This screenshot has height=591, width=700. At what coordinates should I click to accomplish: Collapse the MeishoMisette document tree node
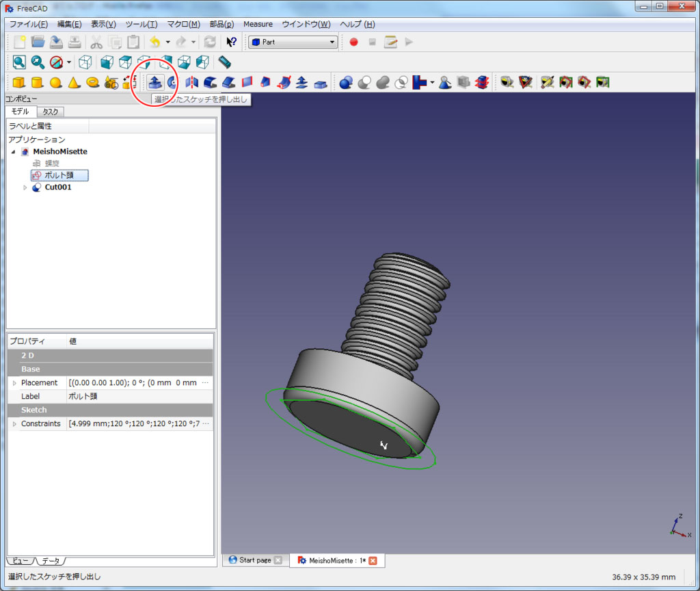click(14, 152)
